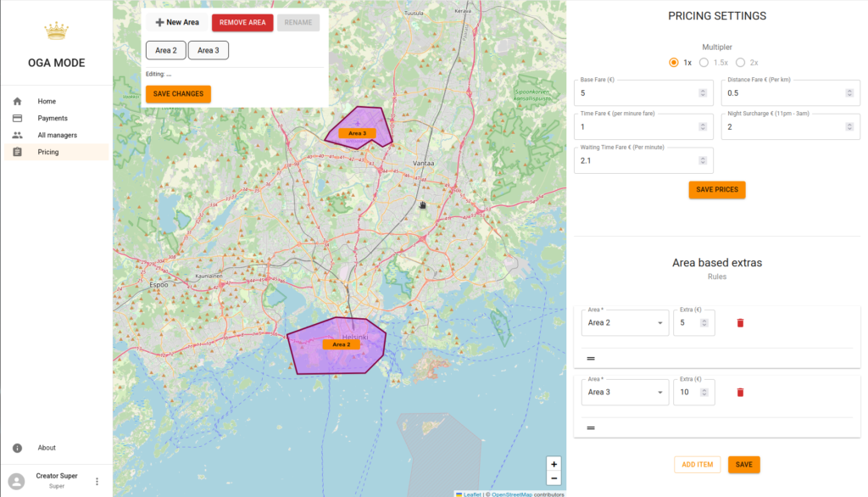868x497 pixels.
Task: Open the Area 3 rule dropdown
Action: 625,392
